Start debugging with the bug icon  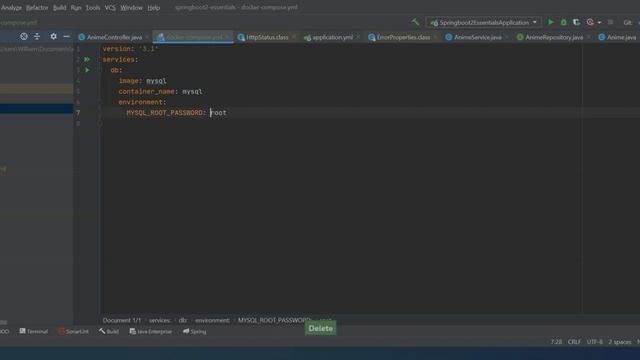point(564,22)
